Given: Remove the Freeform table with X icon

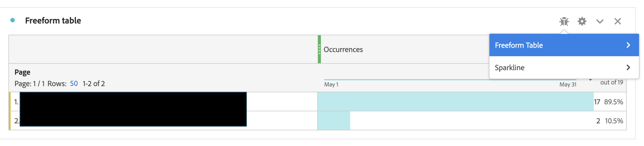Looking at the screenshot, I should click(618, 21).
